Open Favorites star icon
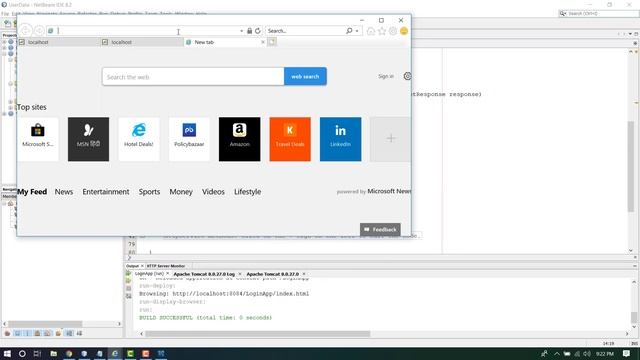 click(382, 31)
